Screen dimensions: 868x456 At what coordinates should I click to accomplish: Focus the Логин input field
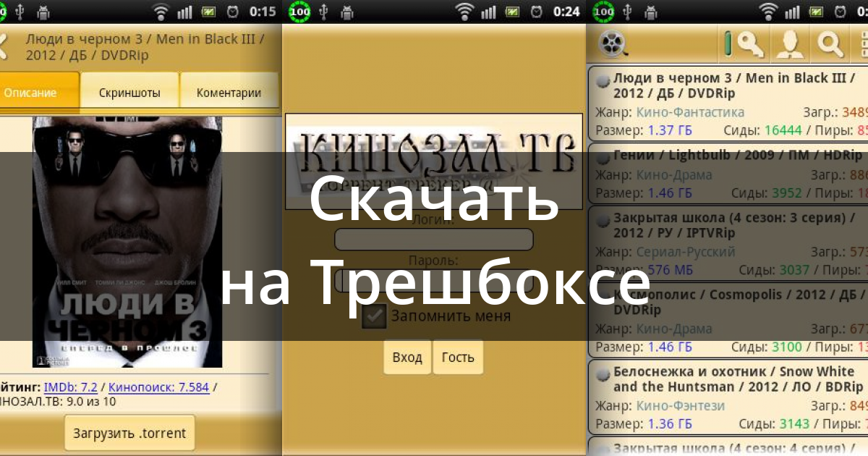434,240
